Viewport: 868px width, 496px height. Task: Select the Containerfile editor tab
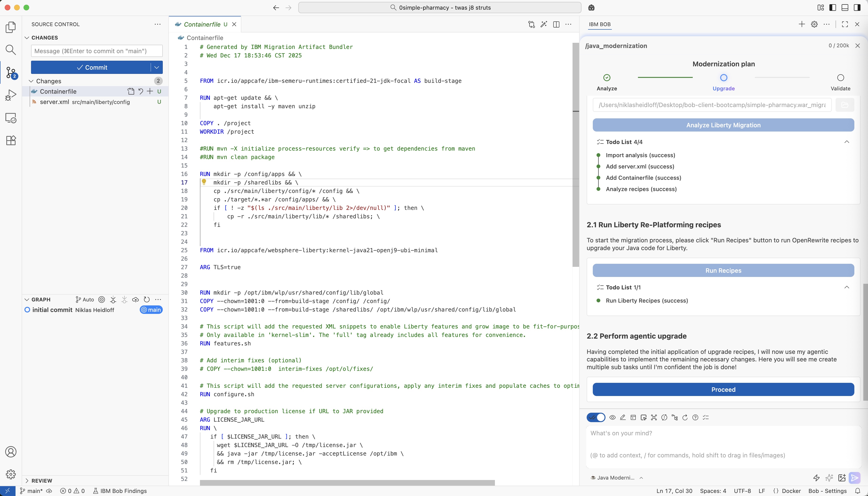[x=202, y=24]
